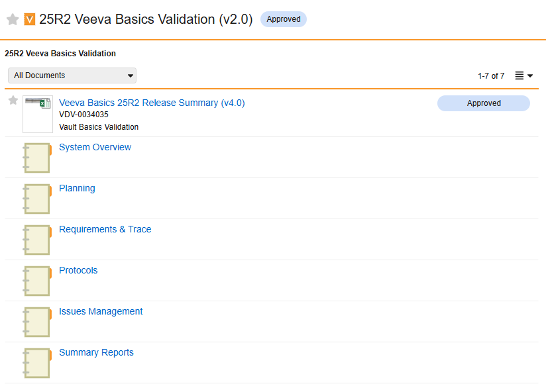
Task: Click the Requirements & Trace binder icon
Action: [x=37, y=240]
